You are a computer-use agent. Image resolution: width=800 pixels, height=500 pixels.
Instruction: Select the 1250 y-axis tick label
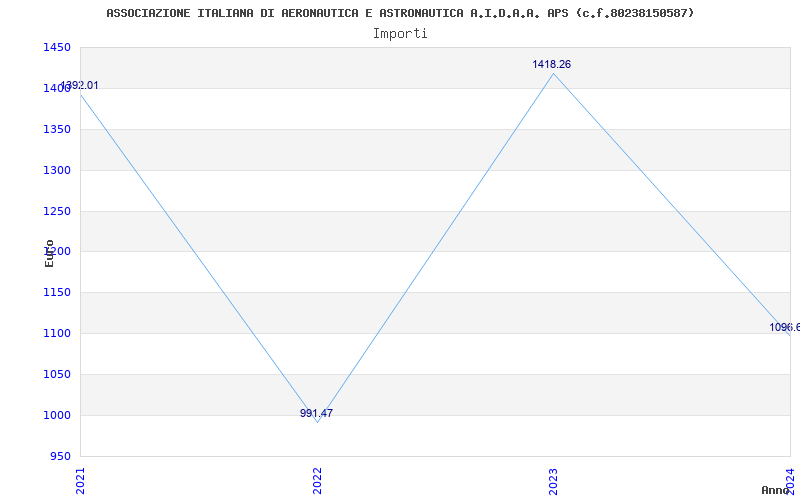point(56,212)
